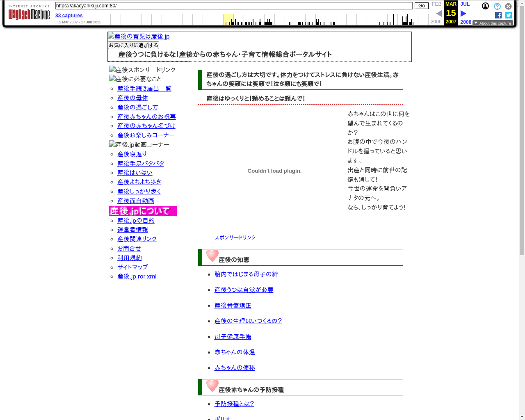Viewport: 525px width, 420px height.
Task: Expand About this capture
Action: (493, 23)
